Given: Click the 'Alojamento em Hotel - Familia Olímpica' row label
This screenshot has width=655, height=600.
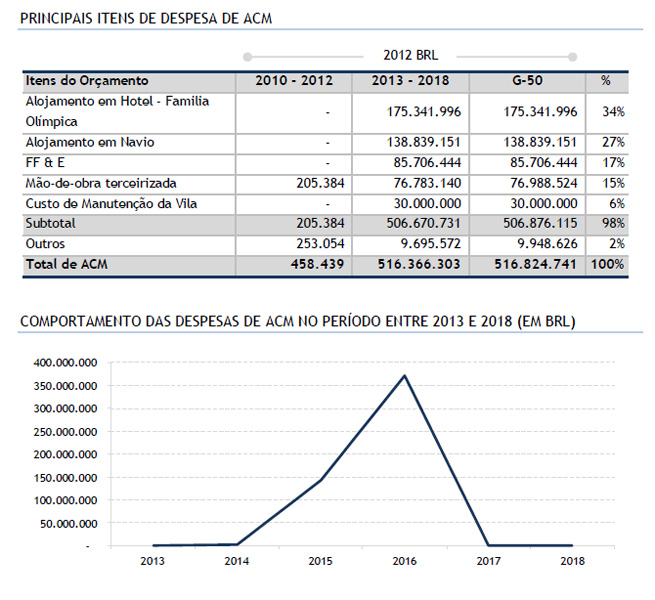Looking at the screenshot, I should point(117,112).
